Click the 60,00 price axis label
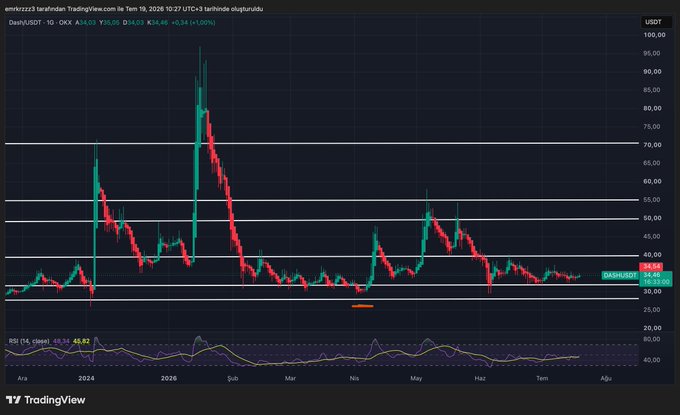 click(652, 182)
